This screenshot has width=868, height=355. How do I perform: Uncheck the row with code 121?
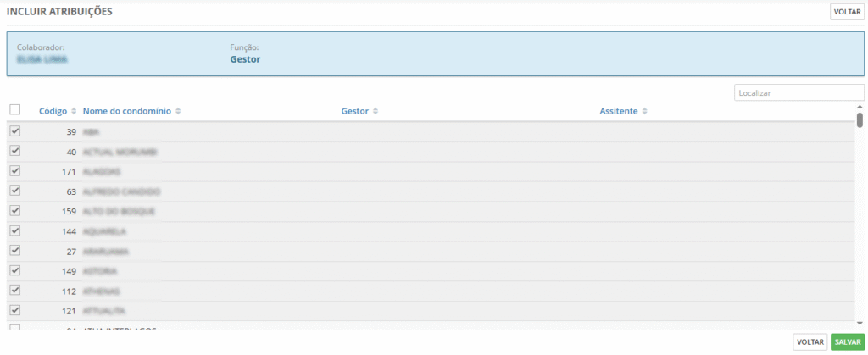point(15,309)
